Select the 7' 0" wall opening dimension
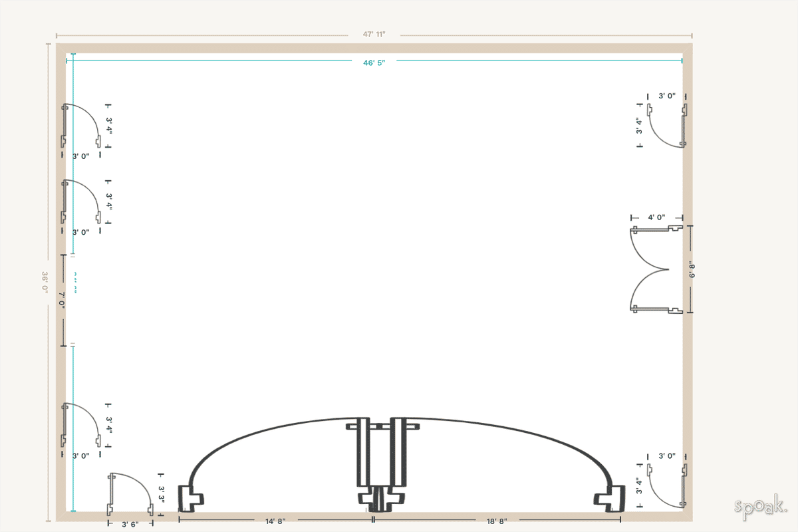798x532 pixels. [62, 300]
